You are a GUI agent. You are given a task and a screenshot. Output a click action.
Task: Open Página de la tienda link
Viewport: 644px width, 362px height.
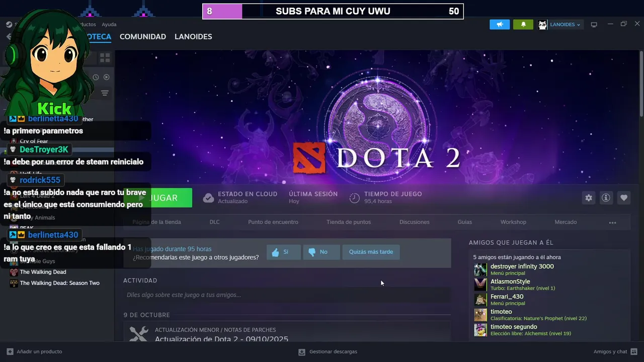click(156, 222)
